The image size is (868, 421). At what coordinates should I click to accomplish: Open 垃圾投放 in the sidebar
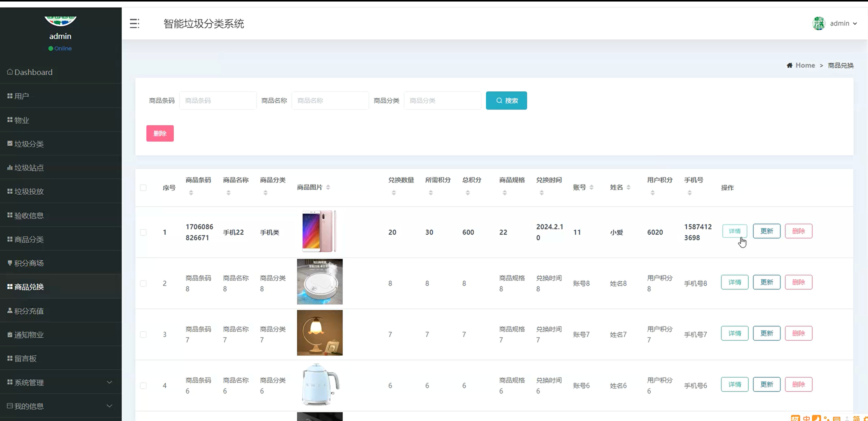point(61,191)
